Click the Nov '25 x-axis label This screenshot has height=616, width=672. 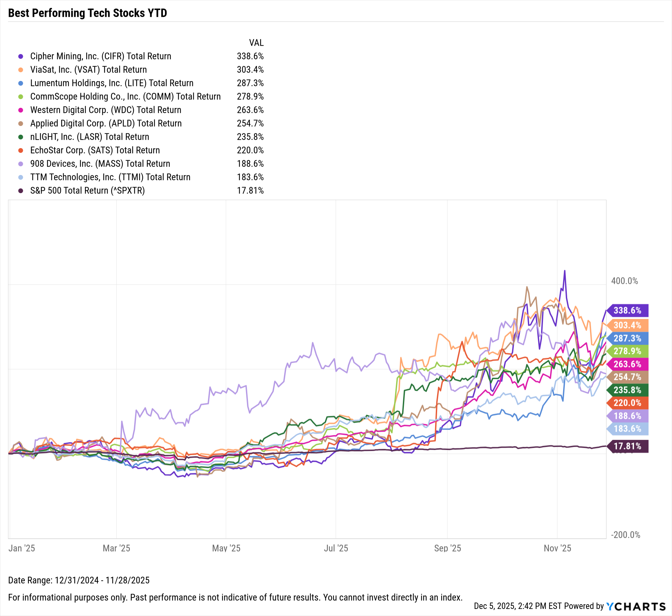click(557, 548)
